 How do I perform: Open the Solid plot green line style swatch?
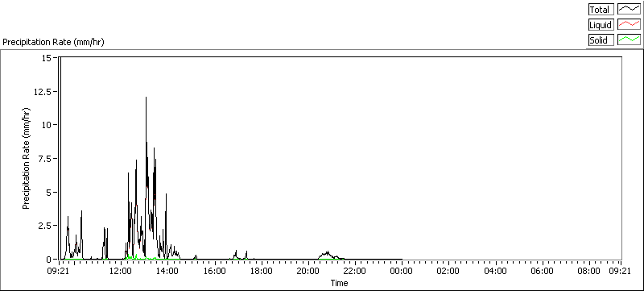(630, 39)
